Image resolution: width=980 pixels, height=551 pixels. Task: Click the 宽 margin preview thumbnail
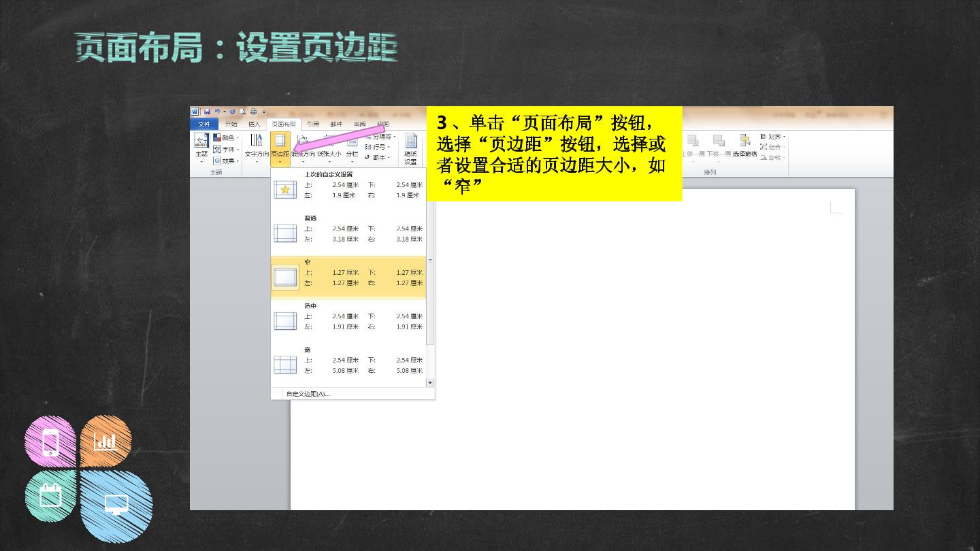(285, 365)
